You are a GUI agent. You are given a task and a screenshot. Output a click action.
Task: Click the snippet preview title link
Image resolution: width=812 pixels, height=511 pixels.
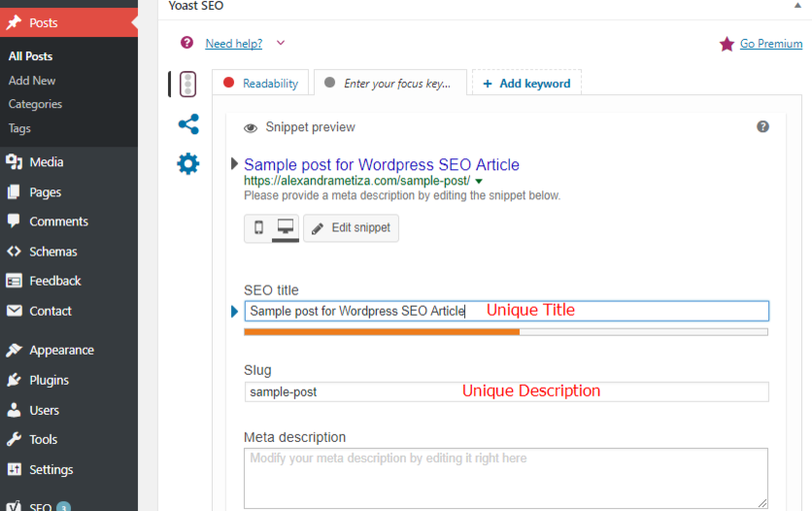click(382, 164)
